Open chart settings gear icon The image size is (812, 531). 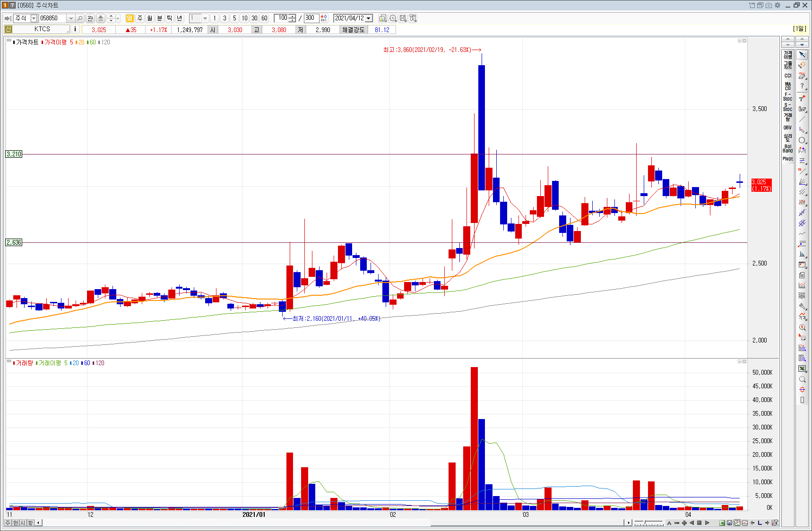click(393, 18)
